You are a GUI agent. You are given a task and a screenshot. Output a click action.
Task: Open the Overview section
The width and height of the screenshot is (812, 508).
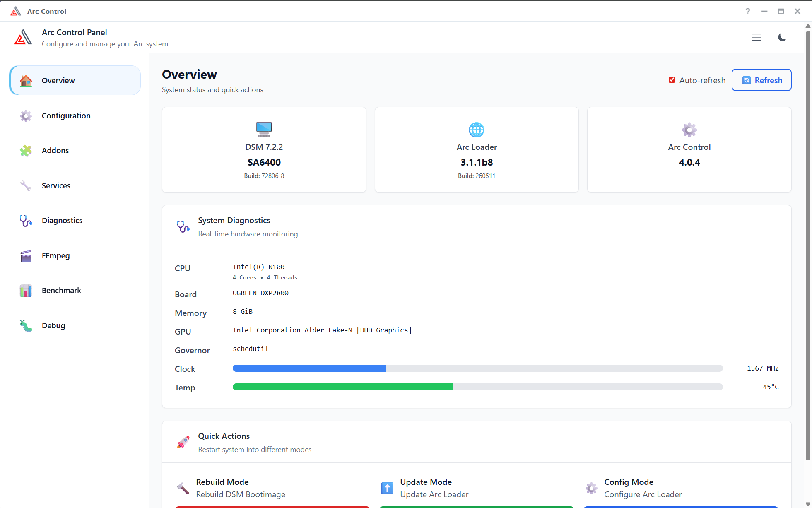pos(75,80)
